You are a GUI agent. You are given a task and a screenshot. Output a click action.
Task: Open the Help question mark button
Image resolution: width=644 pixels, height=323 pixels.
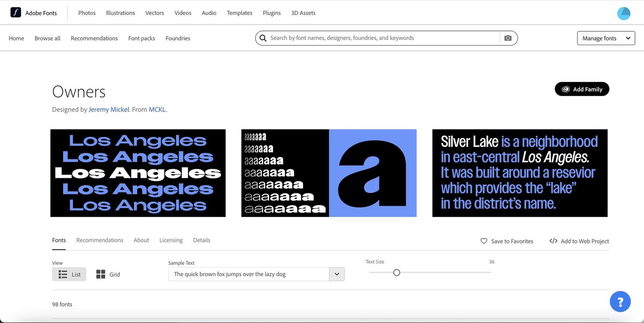[620, 301]
